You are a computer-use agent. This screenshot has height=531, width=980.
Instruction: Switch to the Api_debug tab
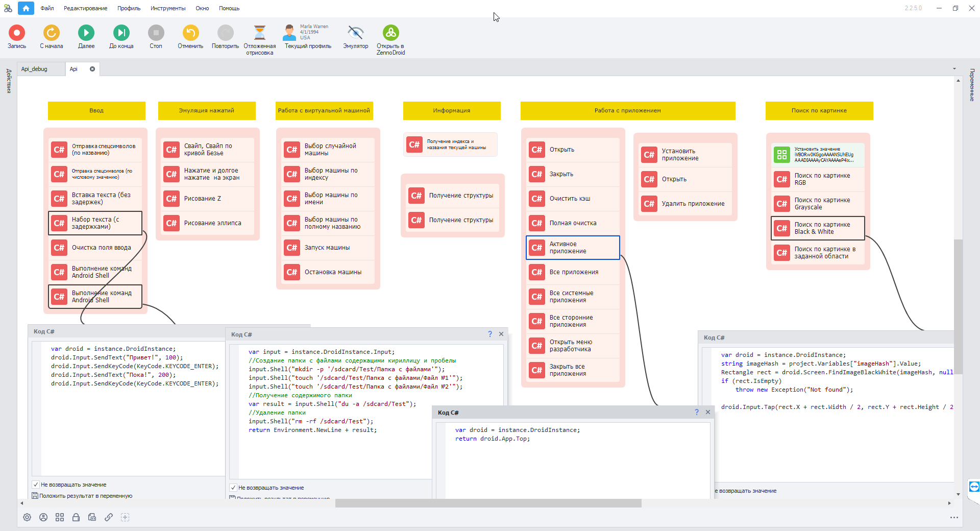34,69
